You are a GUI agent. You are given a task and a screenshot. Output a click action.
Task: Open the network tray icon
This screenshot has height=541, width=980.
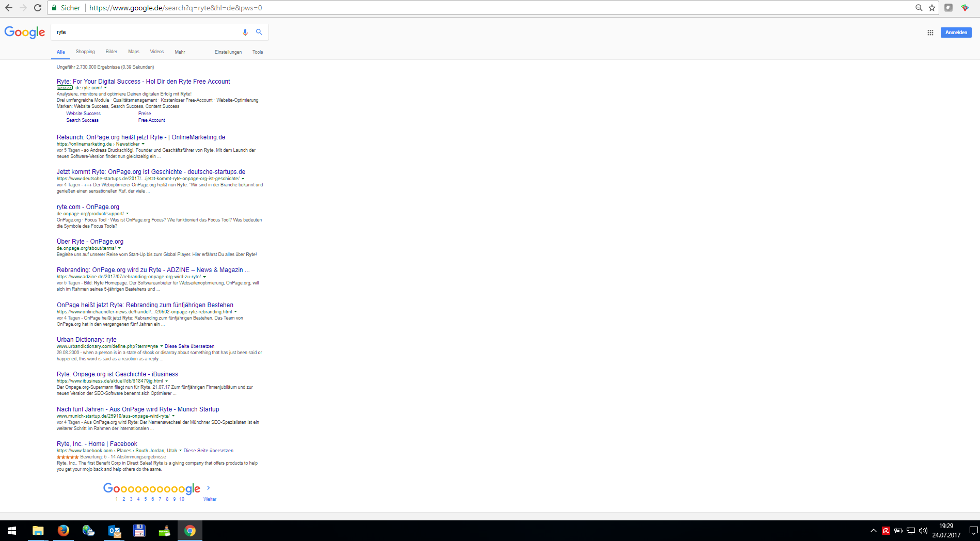coord(911,531)
